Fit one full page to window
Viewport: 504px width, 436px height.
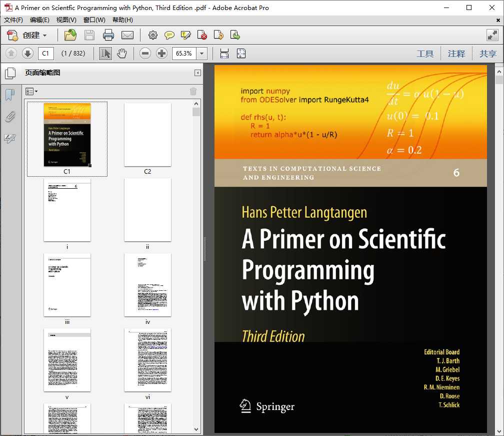click(x=241, y=54)
